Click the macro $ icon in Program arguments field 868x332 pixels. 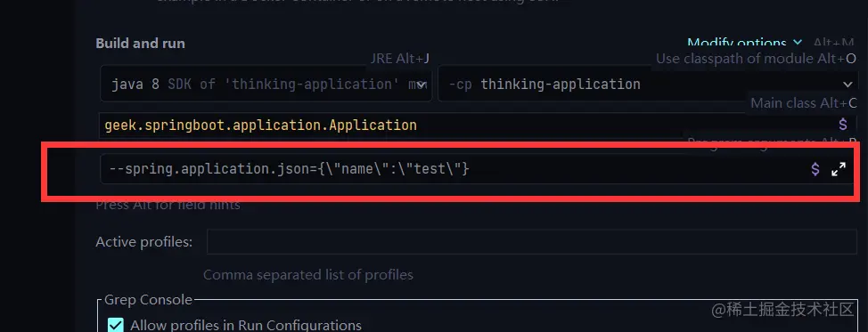coord(815,169)
